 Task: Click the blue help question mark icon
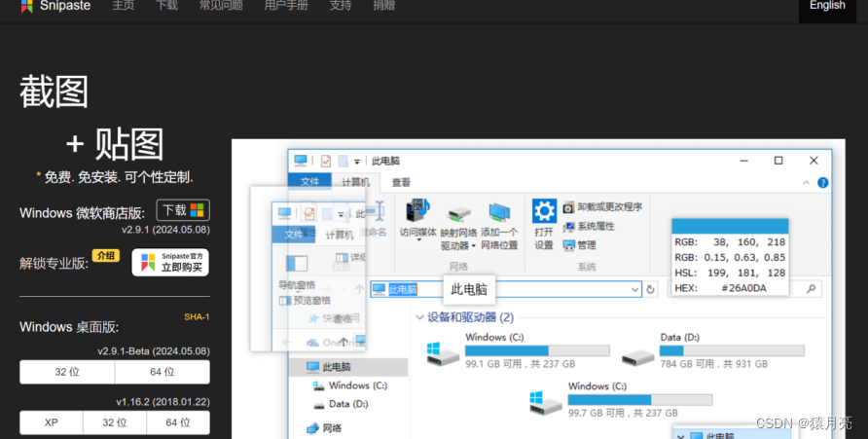(823, 183)
